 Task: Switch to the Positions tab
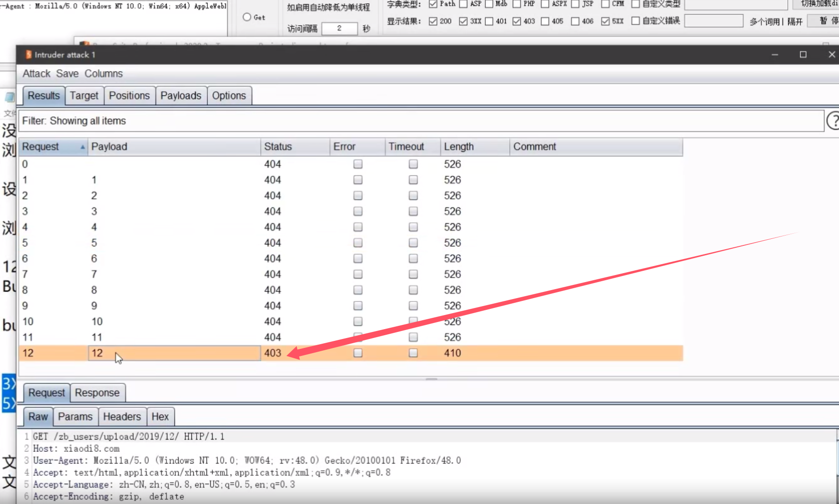point(129,95)
